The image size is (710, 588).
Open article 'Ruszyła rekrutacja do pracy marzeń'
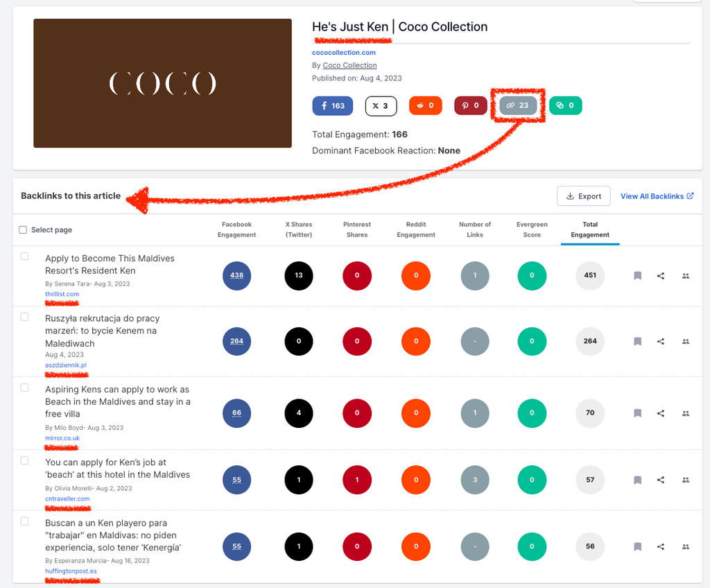(x=103, y=331)
